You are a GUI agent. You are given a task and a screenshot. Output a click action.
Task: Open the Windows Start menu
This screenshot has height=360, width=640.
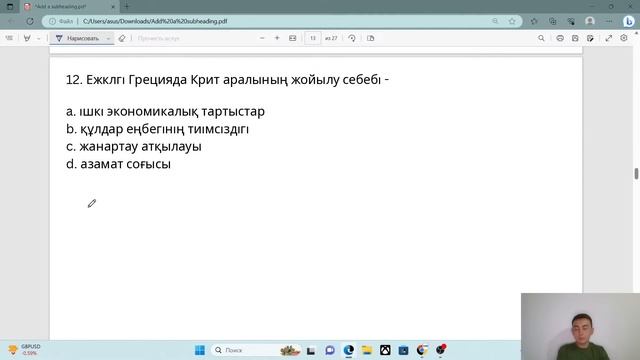pyautogui.click(x=200, y=350)
